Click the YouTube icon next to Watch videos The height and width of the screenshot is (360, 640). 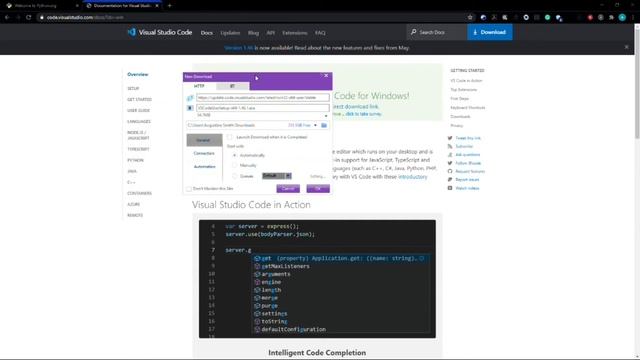point(450,188)
